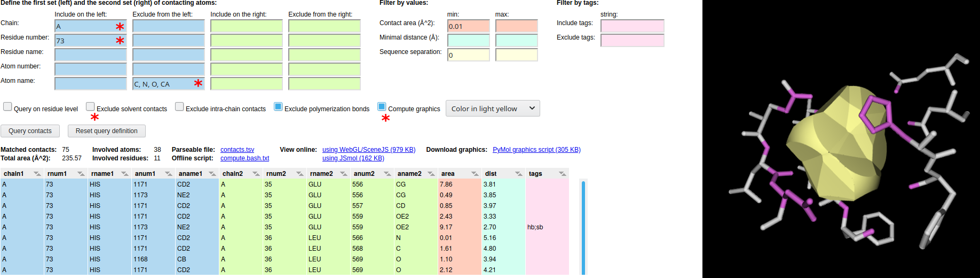Open sort filter icon for tags column
980x278 pixels.
(563, 174)
